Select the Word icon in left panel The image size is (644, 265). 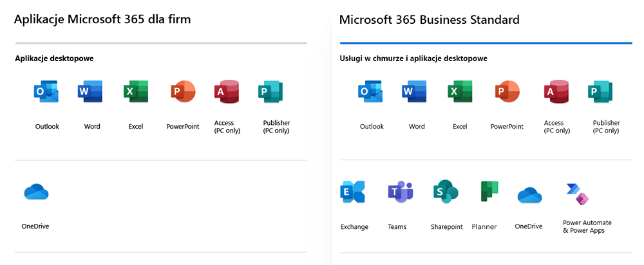[x=90, y=91]
